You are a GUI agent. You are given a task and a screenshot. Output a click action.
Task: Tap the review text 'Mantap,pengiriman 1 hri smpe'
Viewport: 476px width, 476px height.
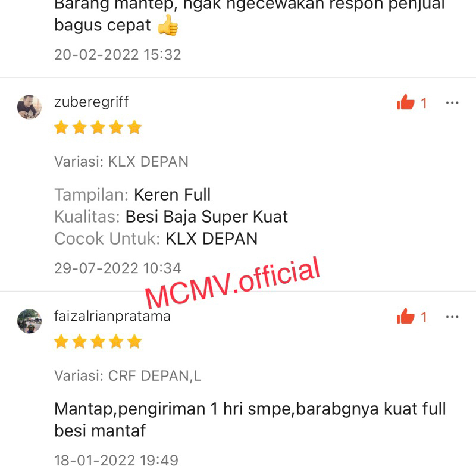(x=174, y=409)
